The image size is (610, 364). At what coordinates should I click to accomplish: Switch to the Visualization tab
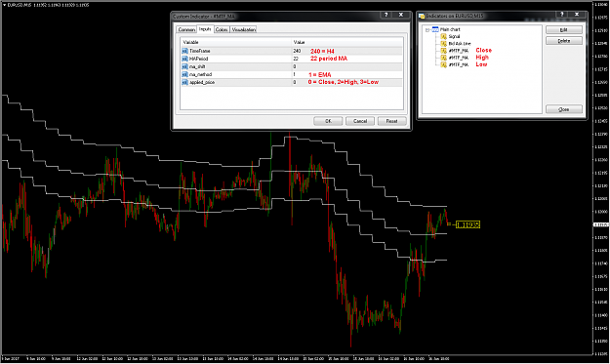(244, 29)
